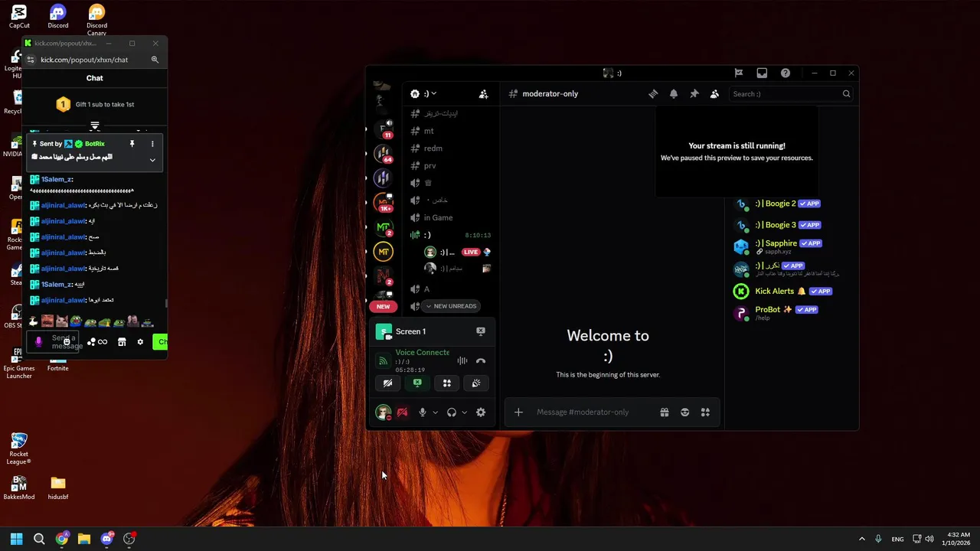Toggle the green screen share button

coord(417,383)
